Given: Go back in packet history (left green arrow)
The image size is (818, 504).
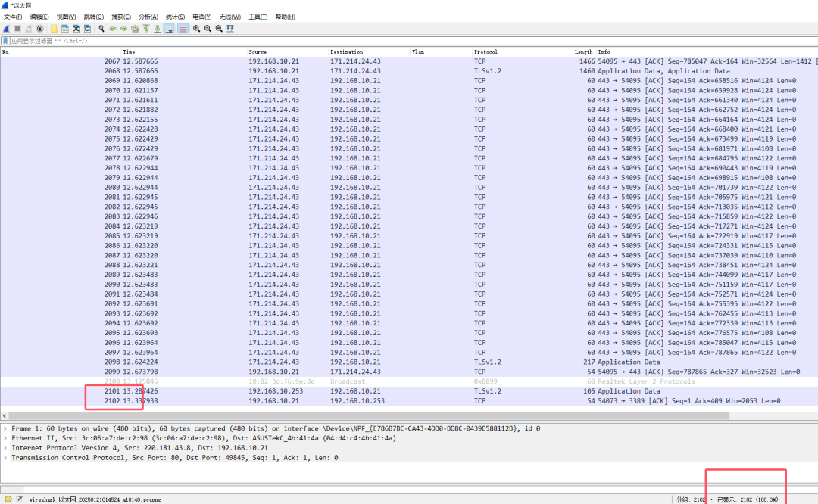Looking at the screenshot, I should click(x=113, y=29).
